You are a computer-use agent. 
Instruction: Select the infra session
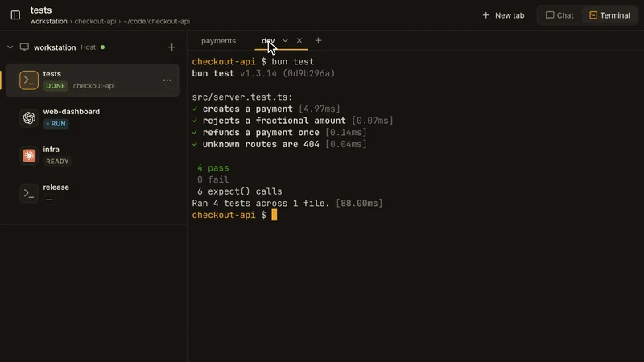pyautogui.click(x=93, y=155)
